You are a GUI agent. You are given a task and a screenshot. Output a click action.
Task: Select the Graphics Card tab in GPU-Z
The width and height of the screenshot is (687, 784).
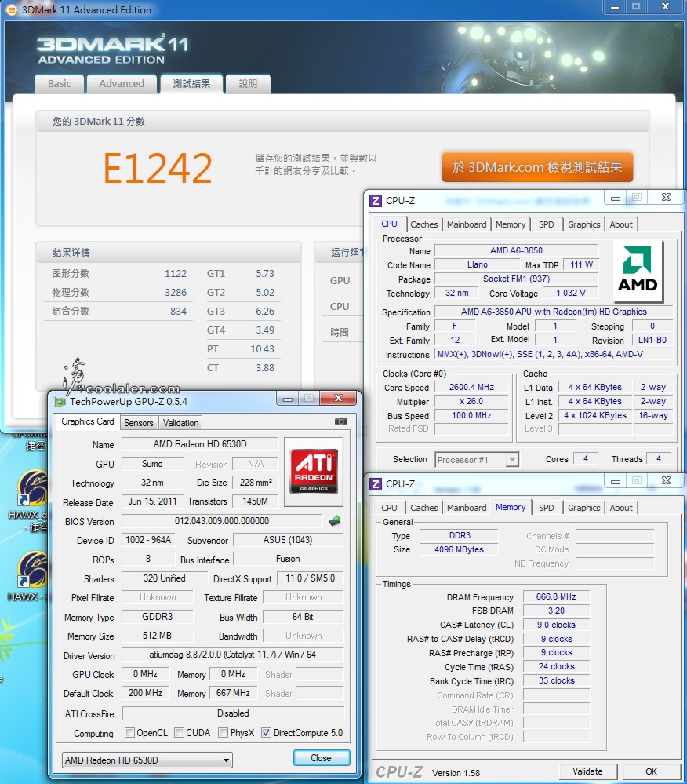point(87,421)
